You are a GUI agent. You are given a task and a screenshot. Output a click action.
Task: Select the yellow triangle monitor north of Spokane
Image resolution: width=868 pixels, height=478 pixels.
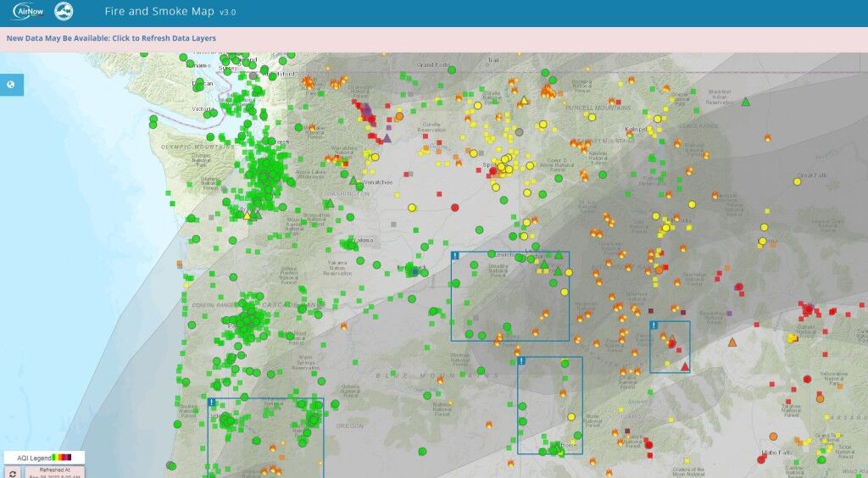coord(524,100)
